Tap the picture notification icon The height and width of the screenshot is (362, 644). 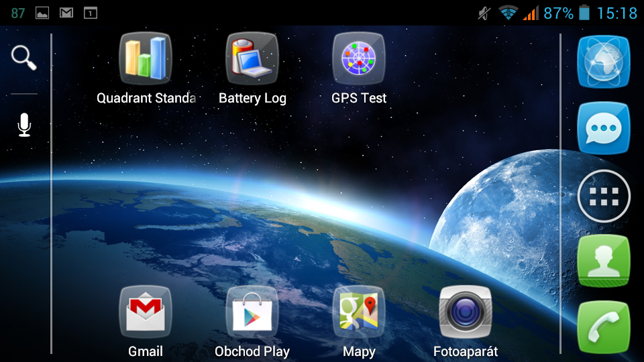tap(42, 13)
